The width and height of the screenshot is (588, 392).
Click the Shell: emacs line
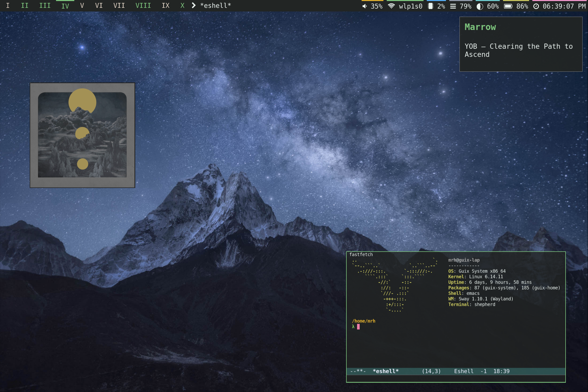coord(464,293)
